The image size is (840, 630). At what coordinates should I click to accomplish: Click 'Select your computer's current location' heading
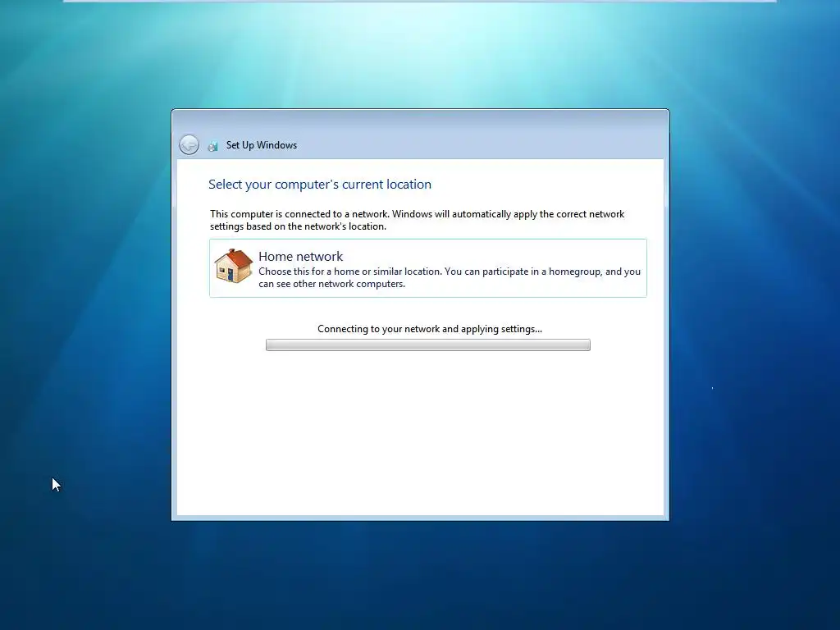[320, 185]
